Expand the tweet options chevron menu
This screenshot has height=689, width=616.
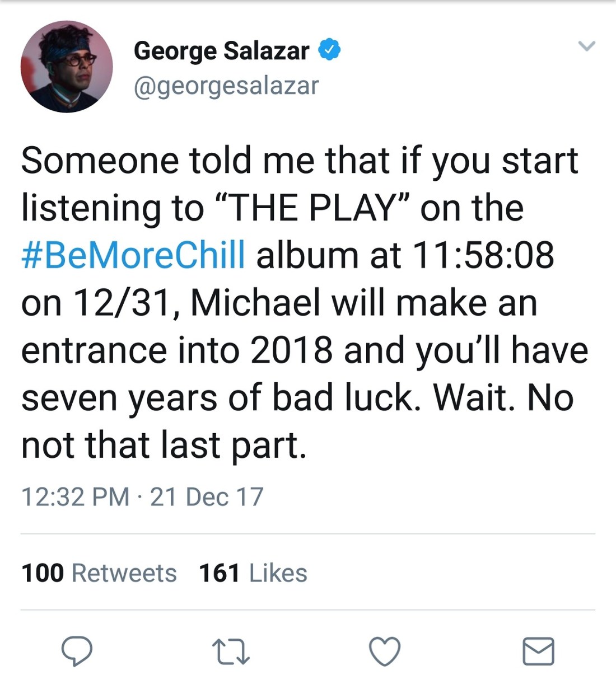tap(586, 46)
